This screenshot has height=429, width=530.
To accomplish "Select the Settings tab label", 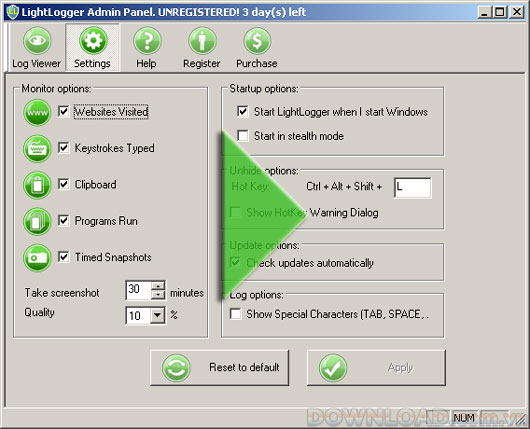I will click(x=92, y=64).
